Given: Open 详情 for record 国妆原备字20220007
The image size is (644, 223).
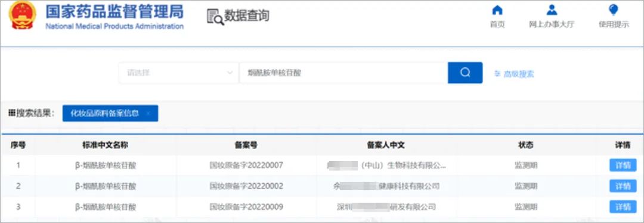Looking at the screenshot, I should [x=623, y=166].
